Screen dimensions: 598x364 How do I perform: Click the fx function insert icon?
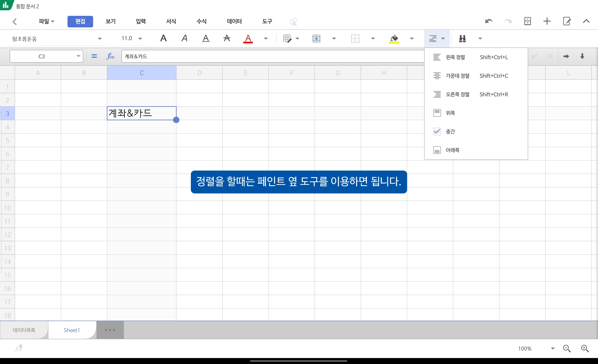tap(110, 56)
